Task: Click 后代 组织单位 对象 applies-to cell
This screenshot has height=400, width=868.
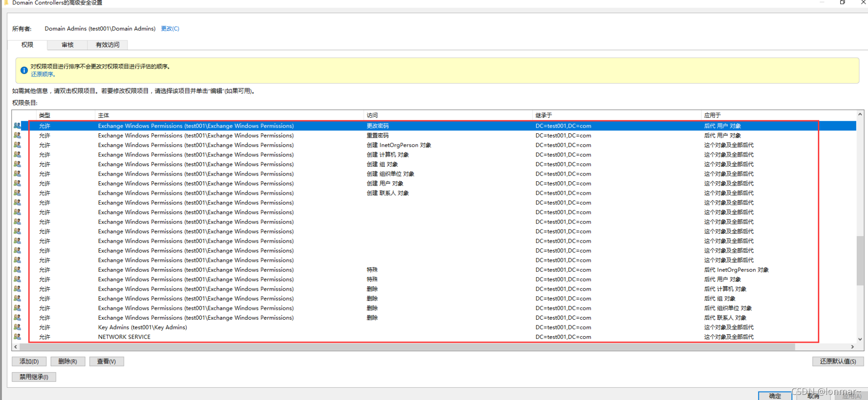Action: click(728, 308)
